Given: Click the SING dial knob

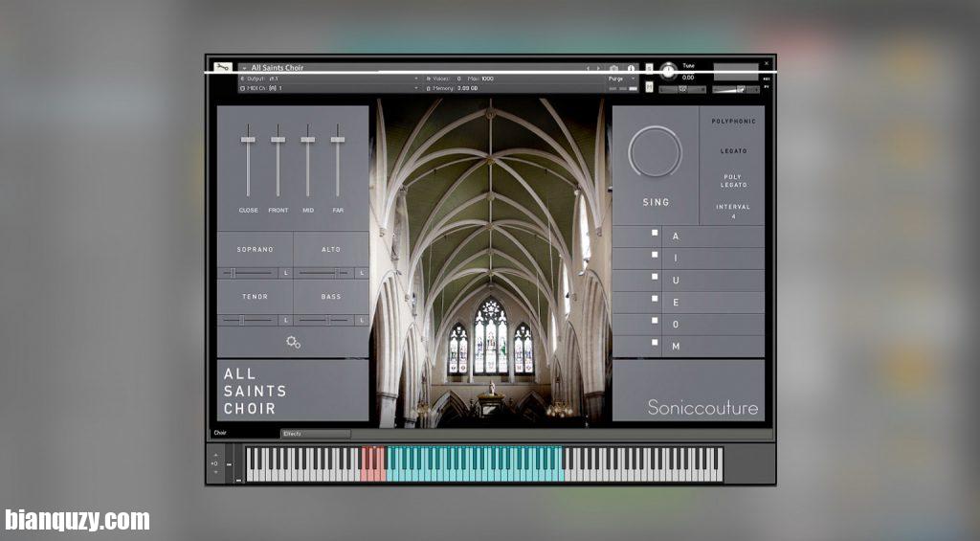Looking at the screenshot, I should [655, 152].
